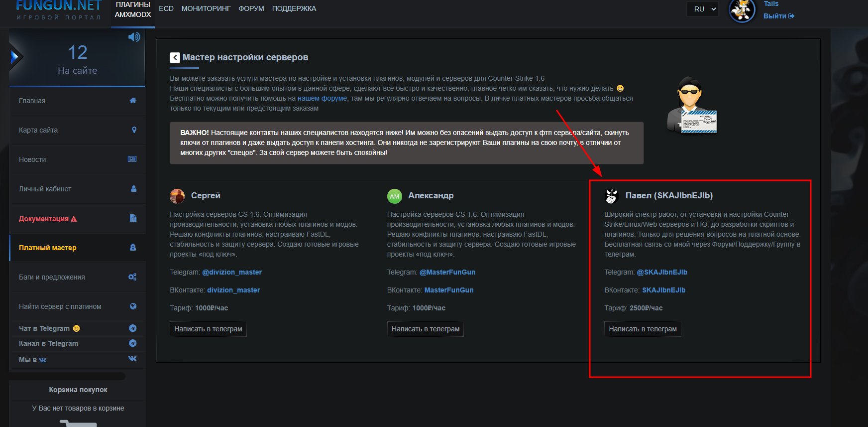Click the gears icon beside Баги и предложения
Screen dimensions: 868x427
pos(132,277)
